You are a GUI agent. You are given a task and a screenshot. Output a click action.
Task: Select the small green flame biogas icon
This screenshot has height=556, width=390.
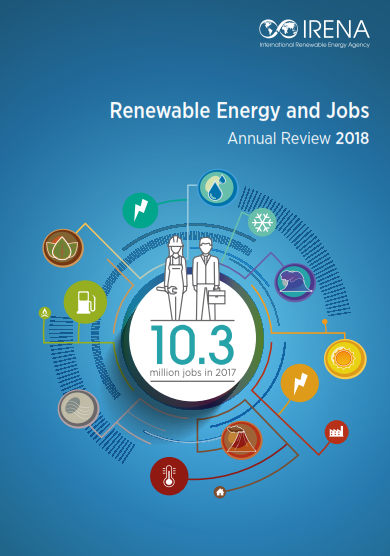pyautogui.click(x=45, y=313)
